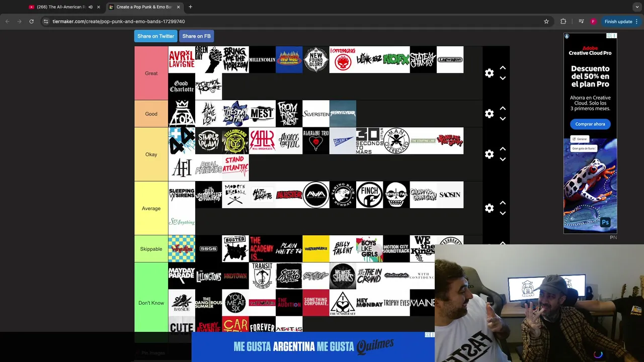Select the Average tier label
Screen dimensions: 644x362
click(151, 208)
